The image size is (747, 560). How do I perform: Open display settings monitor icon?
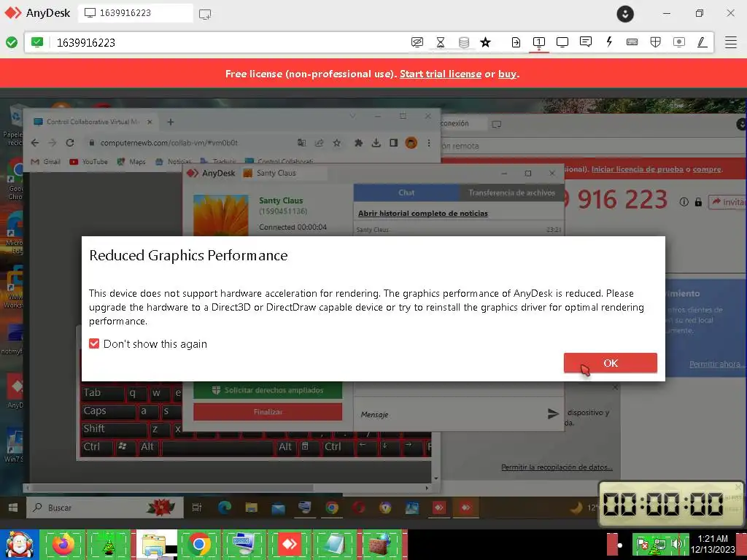point(562,42)
